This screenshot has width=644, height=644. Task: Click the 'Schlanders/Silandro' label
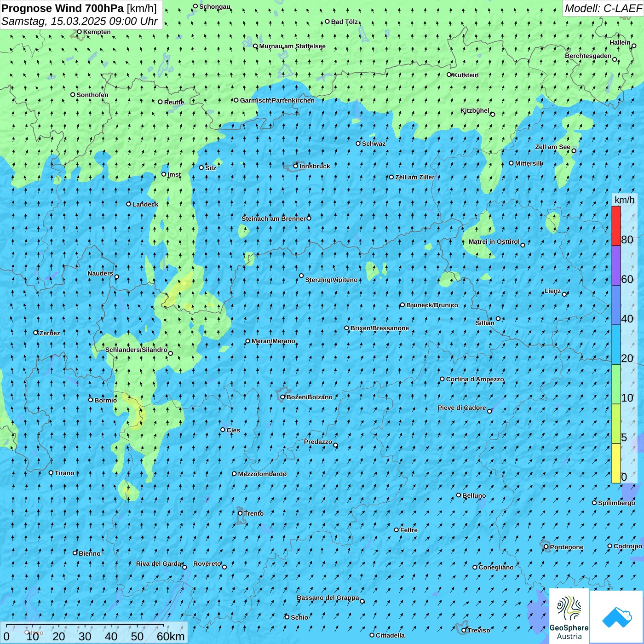coord(136,350)
